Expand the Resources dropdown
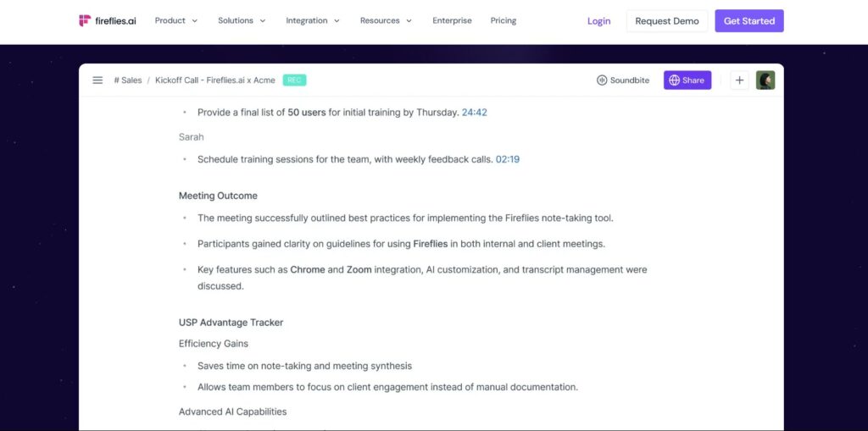 point(386,20)
